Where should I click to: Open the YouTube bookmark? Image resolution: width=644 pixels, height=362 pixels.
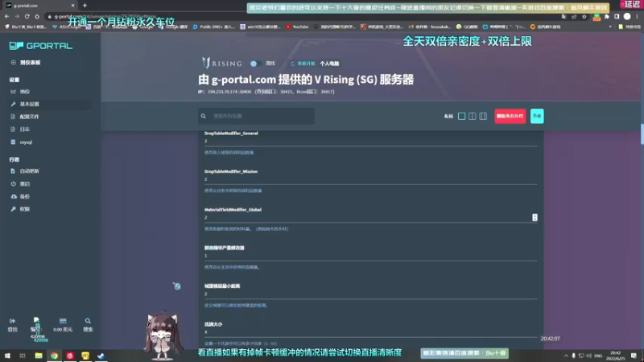[297, 27]
